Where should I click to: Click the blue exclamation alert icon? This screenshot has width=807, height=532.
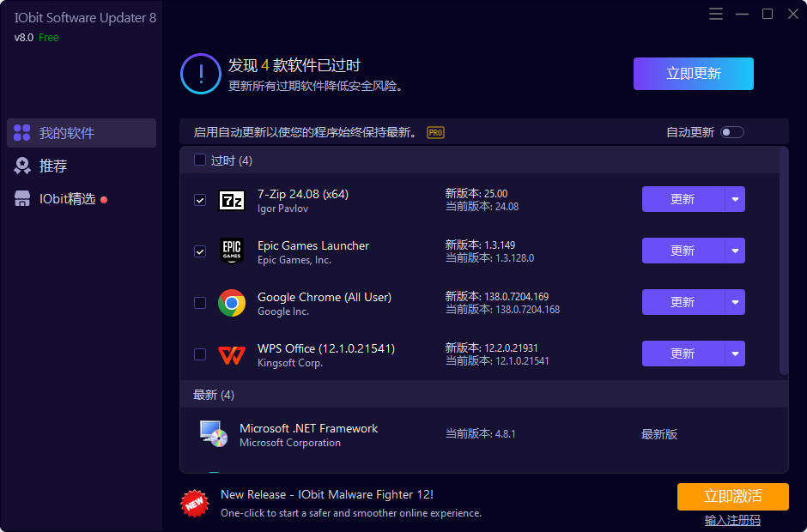tap(201, 74)
